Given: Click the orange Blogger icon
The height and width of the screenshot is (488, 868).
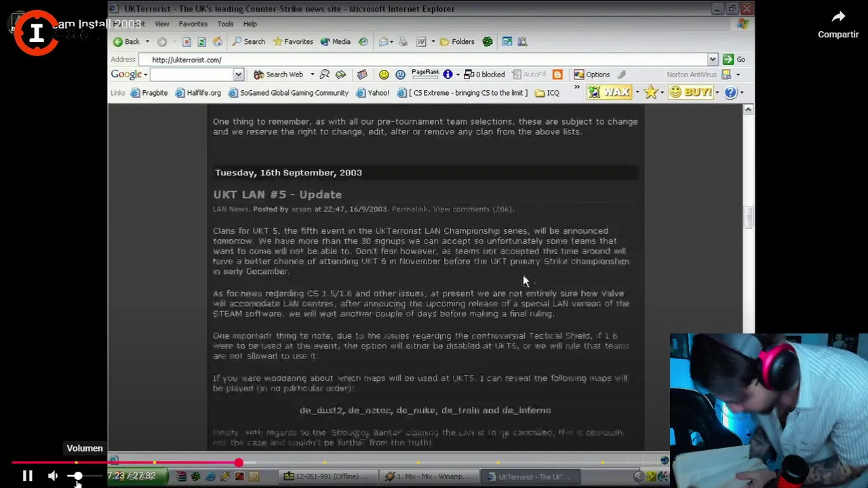Looking at the screenshot, I should tap(557, 75).
